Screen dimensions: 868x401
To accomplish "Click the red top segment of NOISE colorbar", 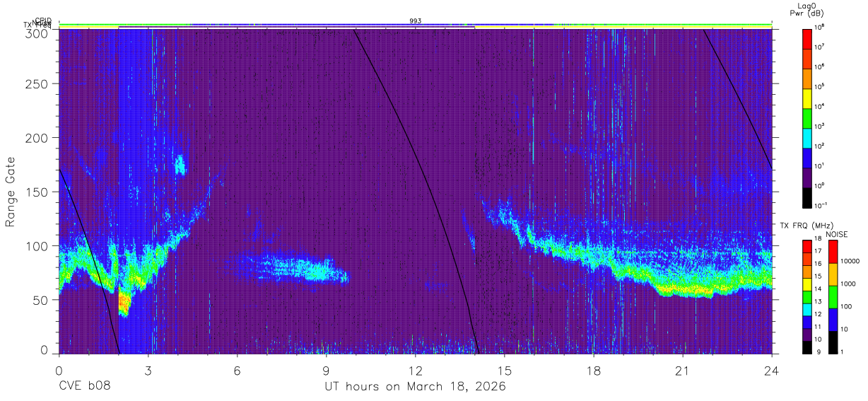I will click(832, 251).
